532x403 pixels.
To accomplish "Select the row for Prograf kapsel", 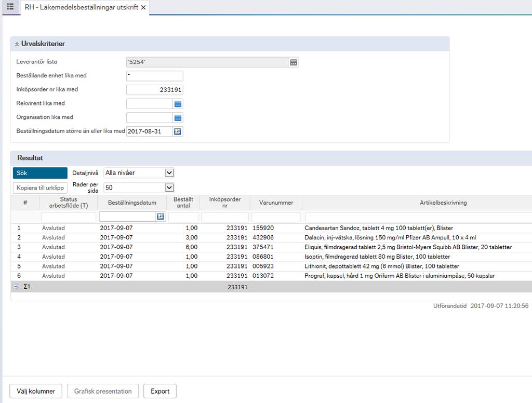I will (271, 275).
